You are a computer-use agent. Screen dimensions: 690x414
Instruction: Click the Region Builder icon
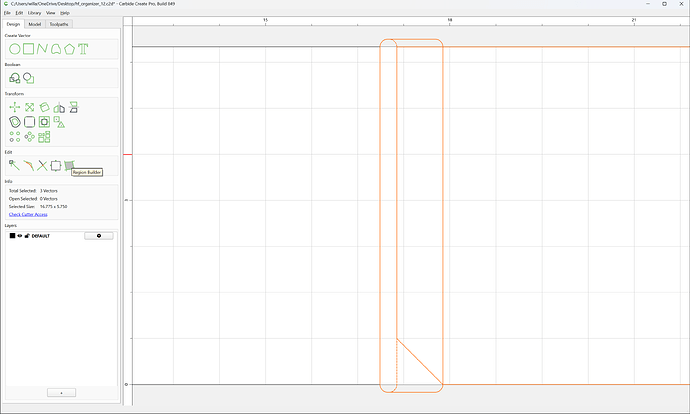pos(69,165)
